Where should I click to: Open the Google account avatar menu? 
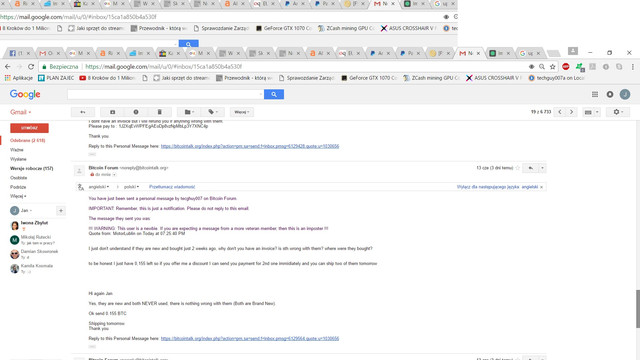click(x=625, y=94)
